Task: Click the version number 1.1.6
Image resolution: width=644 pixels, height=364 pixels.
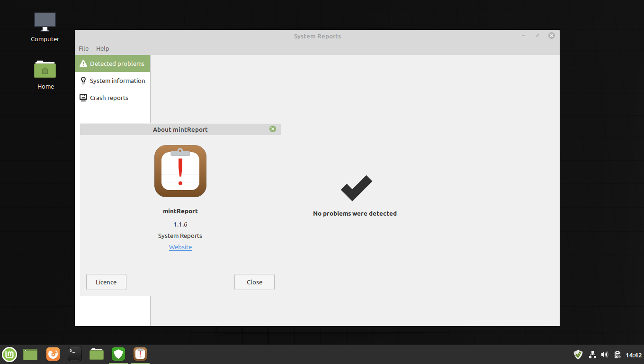Action: coord(180,224)
